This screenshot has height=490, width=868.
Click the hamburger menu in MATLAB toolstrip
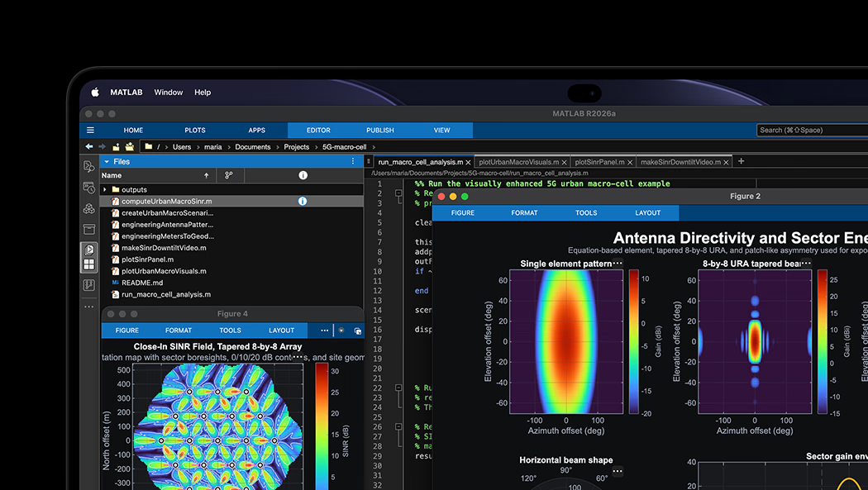(90, 130)
